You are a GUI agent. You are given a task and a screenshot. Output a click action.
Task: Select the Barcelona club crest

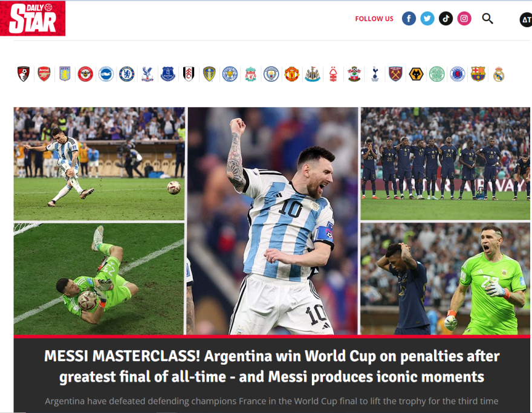pyautogui.click(x=478, y=74)
